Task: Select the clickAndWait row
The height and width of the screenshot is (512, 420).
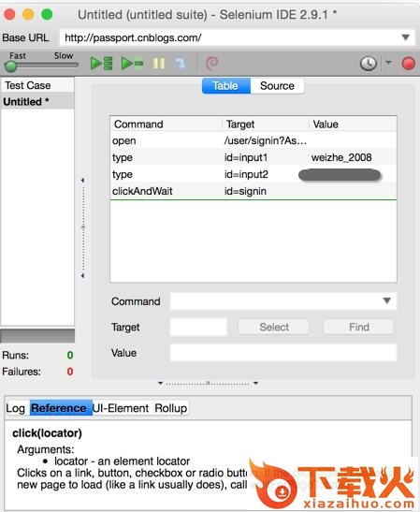Action: (253, 191)
